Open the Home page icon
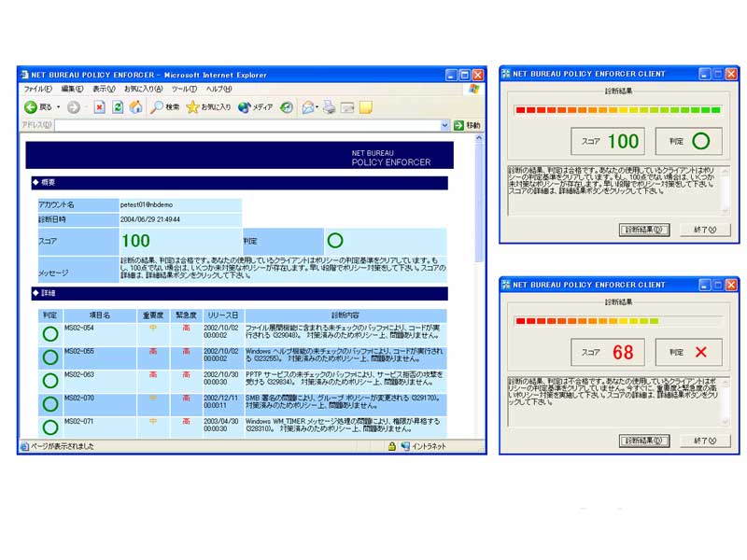This screenshot has height=560, width=747. (x=136, y=107)
